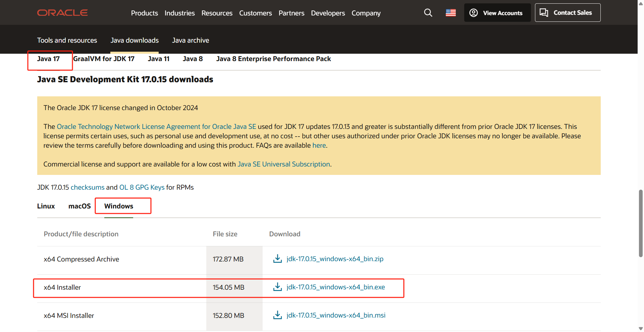644x332 pixels.
Task: Select the Java downloads tab
Action: [x=135, y=40]
